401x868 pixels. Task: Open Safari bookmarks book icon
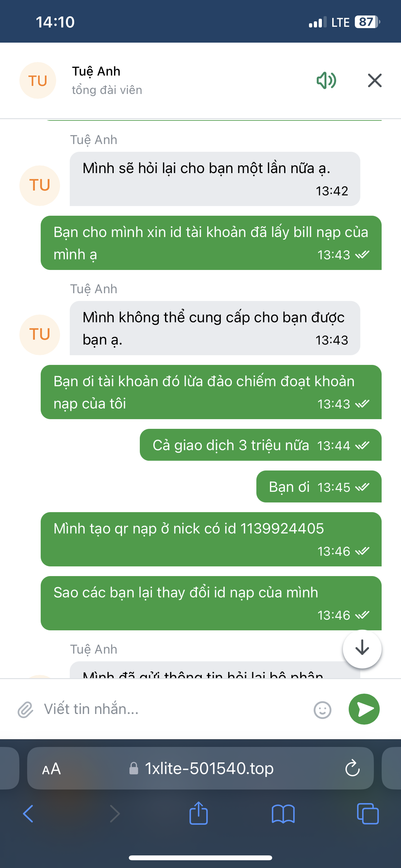[283, 814]
